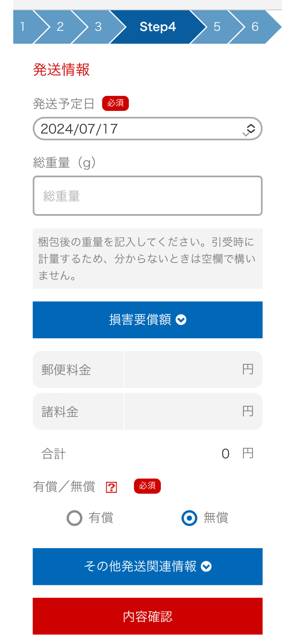Expand the 損害要償額 section

[x=147, y=320]
